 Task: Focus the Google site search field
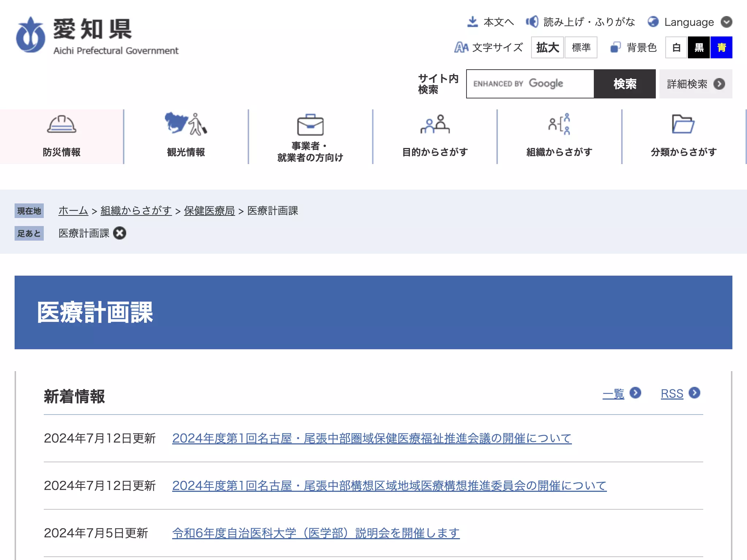530,84
